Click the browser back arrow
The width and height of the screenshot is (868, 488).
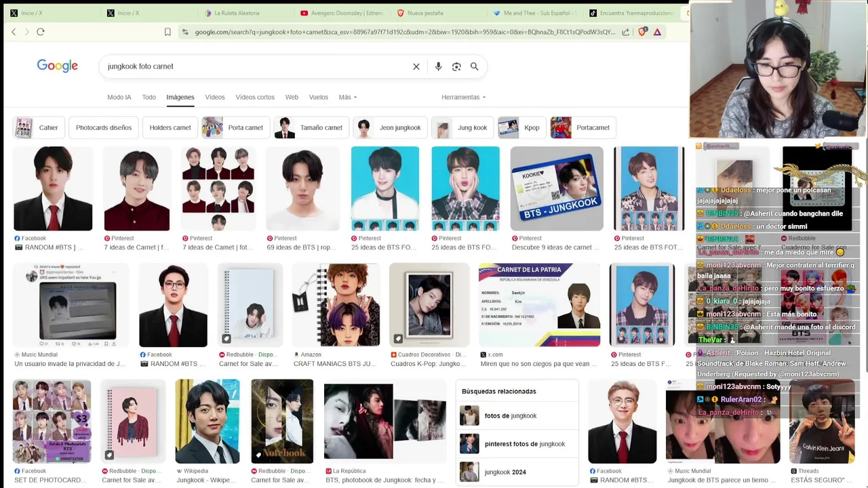click(x=14, y=32)
